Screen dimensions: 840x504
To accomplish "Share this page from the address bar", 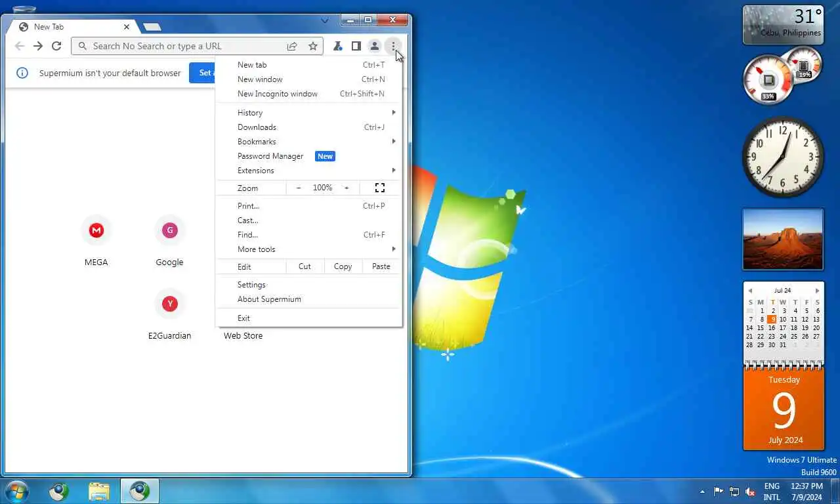I will pyautogui.click(x=292, y=46).
